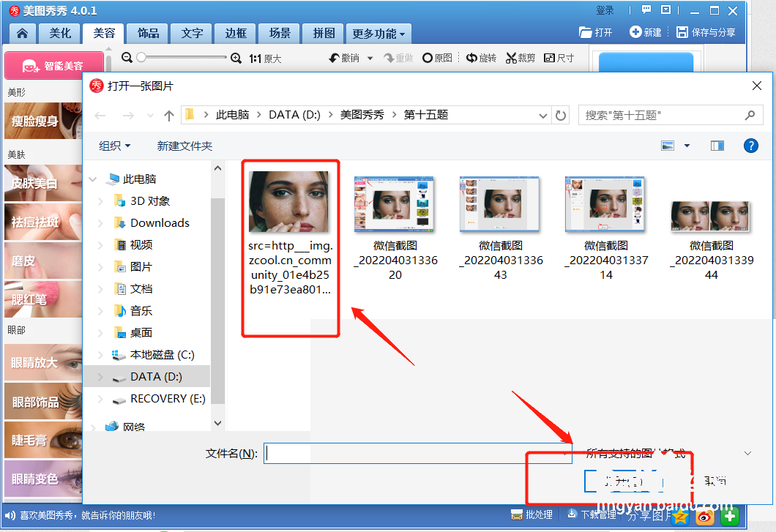
Task: Click the zoom slider handle
Action: tap(141, 57)
